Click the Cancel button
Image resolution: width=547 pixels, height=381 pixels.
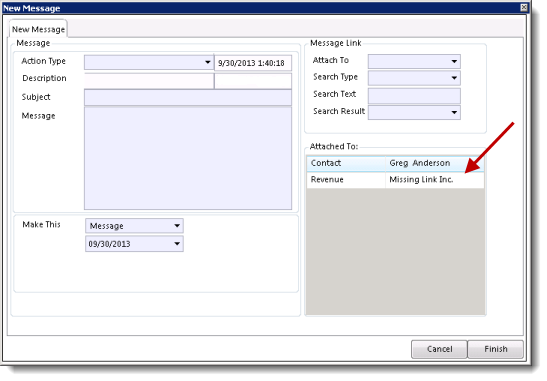click(439, 349)
